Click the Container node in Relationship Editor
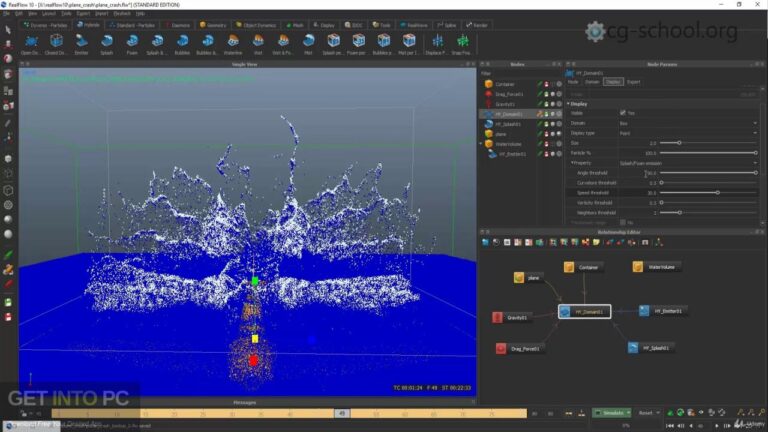 point(582,267)
